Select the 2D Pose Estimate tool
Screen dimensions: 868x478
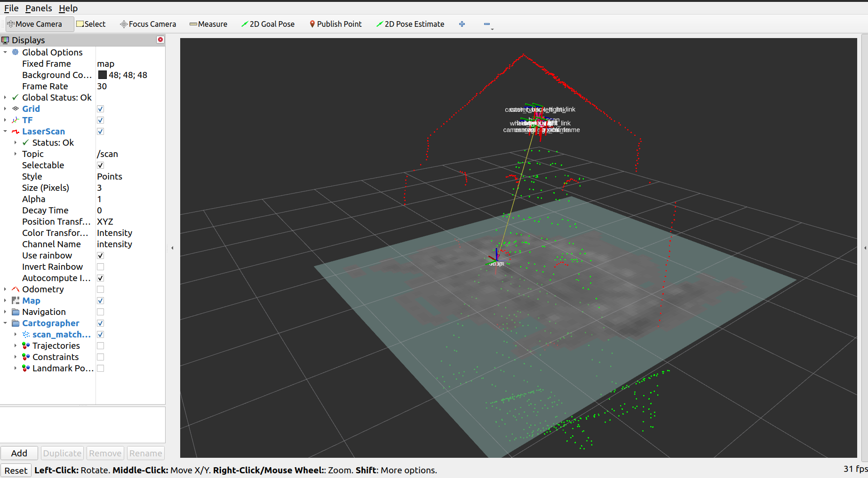[410, 24]
